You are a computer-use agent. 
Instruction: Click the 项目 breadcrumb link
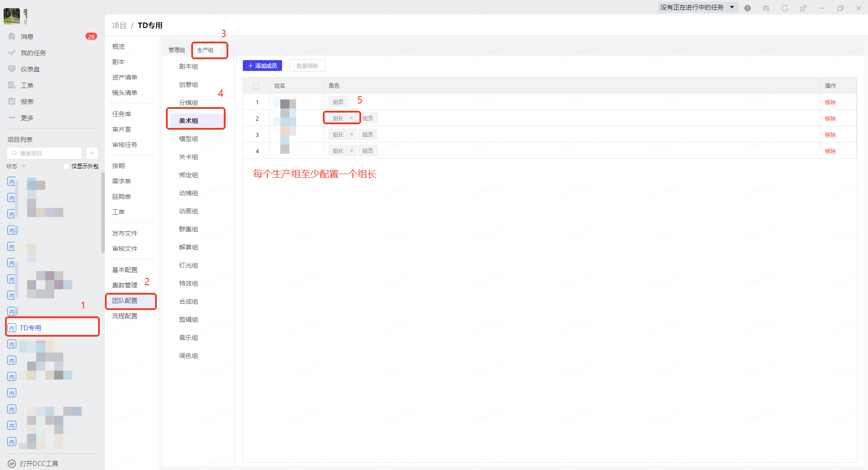click(119, 26)
